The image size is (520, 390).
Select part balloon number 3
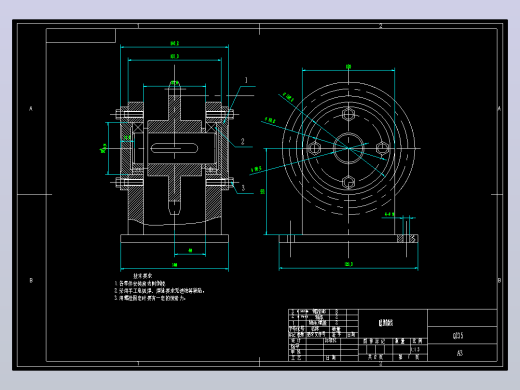243,188
